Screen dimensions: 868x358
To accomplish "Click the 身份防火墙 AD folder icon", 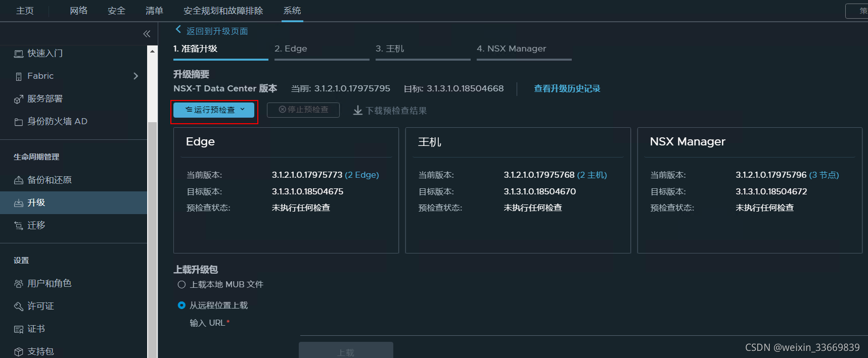I will (x=19, y=122).
